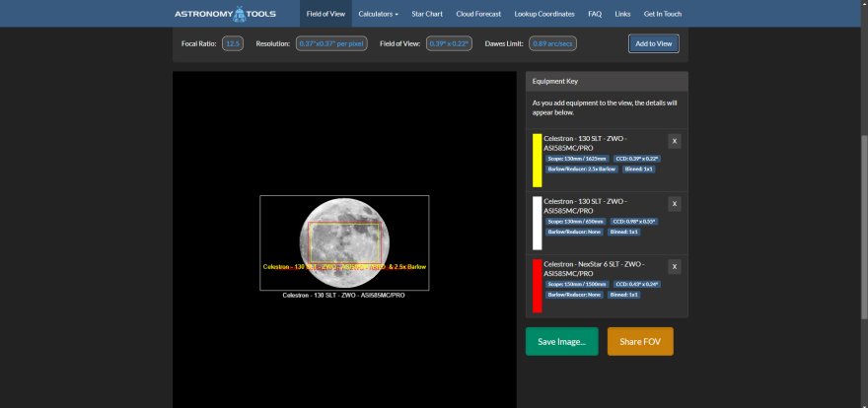Open the Get In Touch page
The image size is (868, 408).
click(x=662, y=15)
